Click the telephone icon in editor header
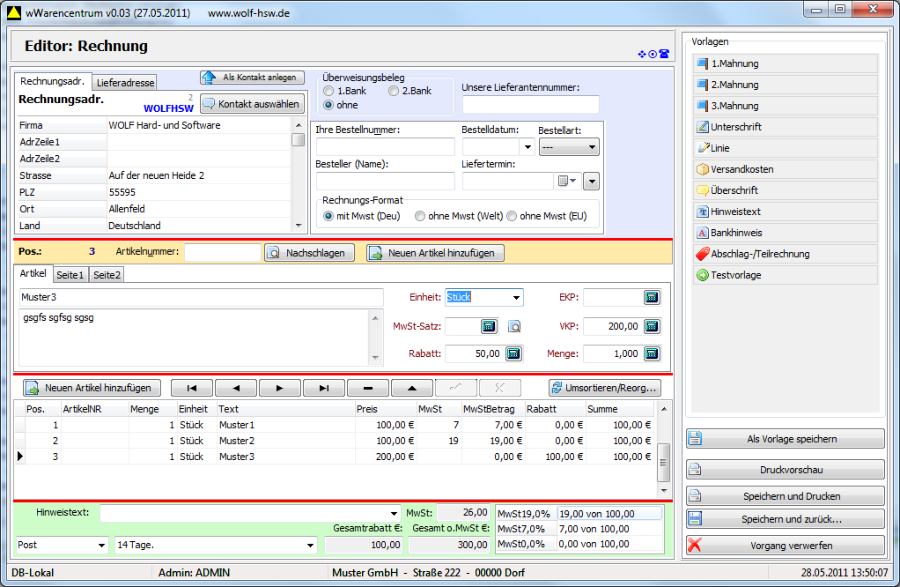The width and height of the screenshot is (900, 587). (664, 53)
